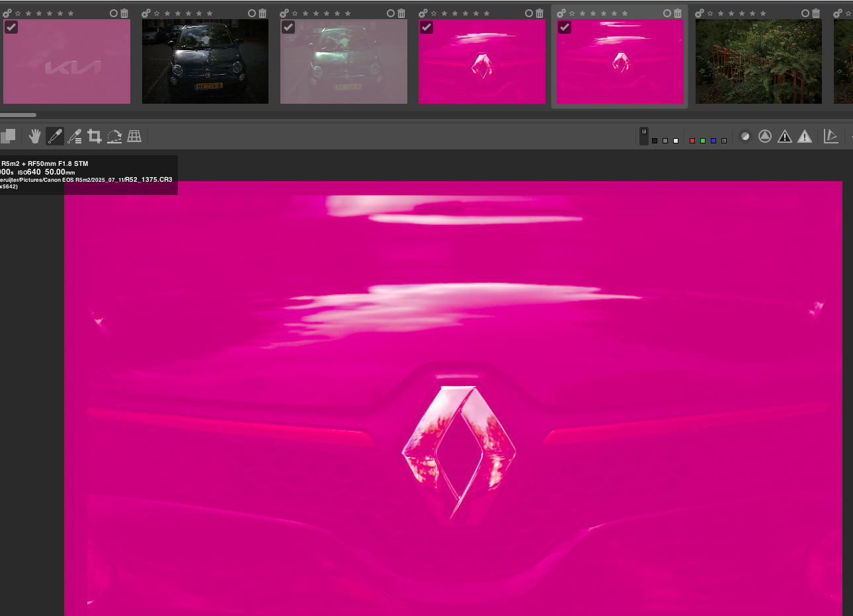Click the outlined star above selected Renault thumbnail

point(572,13)
